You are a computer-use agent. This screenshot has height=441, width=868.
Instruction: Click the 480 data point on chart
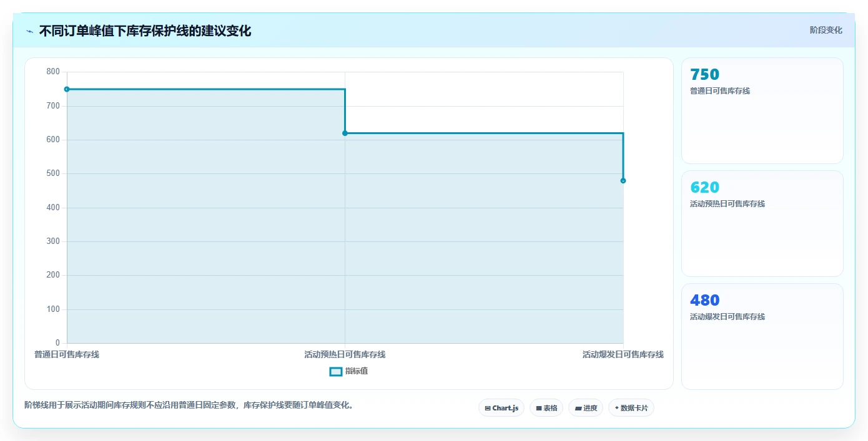[x=623, y=180]
